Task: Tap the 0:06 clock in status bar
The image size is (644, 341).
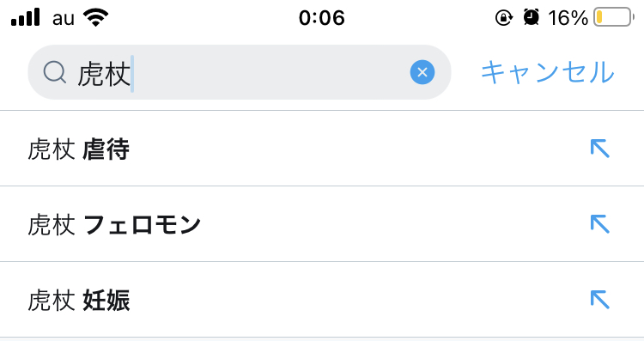Action: [322, 18]
